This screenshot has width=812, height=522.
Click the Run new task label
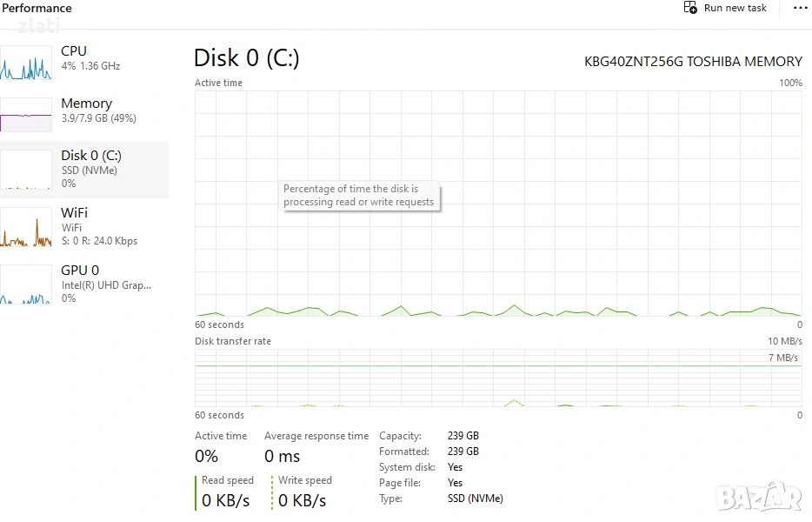(735, 8)
